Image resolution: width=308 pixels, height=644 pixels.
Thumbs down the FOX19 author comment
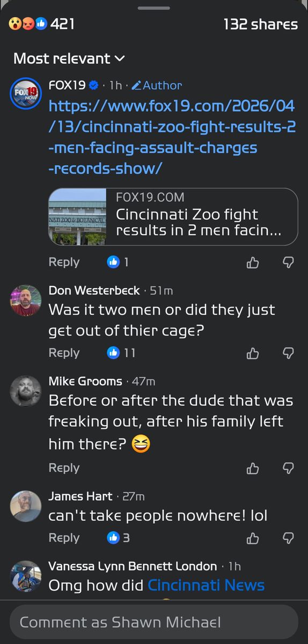point(288,262)
